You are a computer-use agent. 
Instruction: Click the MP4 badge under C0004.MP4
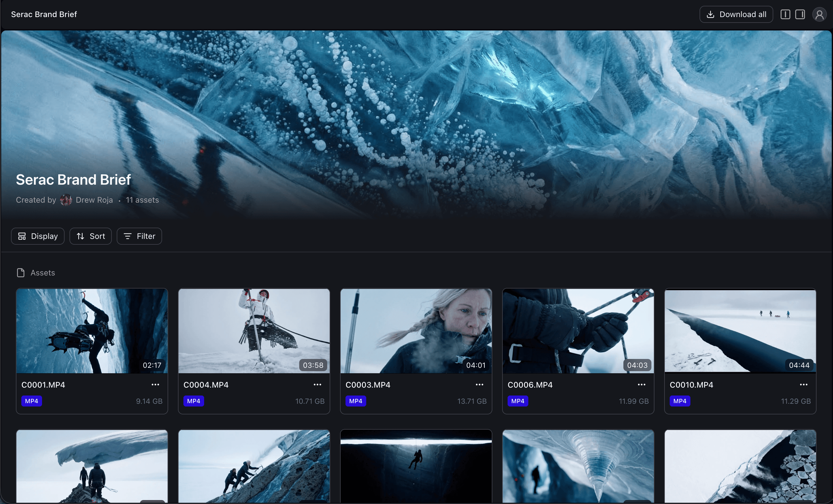click(193, 401)
